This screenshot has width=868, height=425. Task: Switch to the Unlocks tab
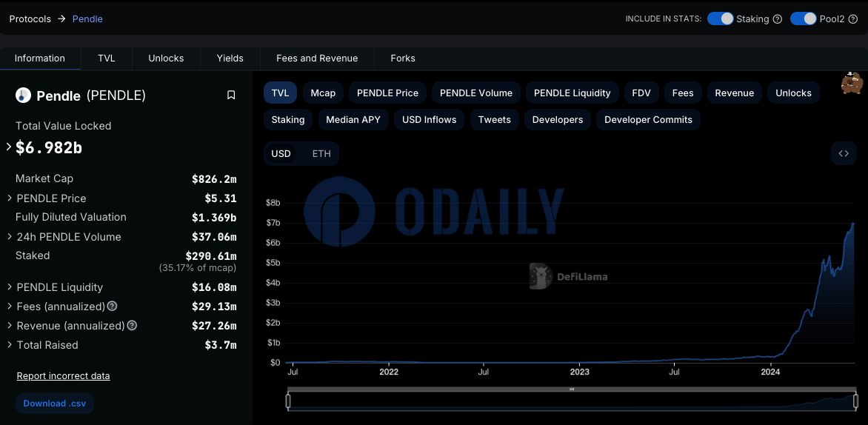click(166, 58)
